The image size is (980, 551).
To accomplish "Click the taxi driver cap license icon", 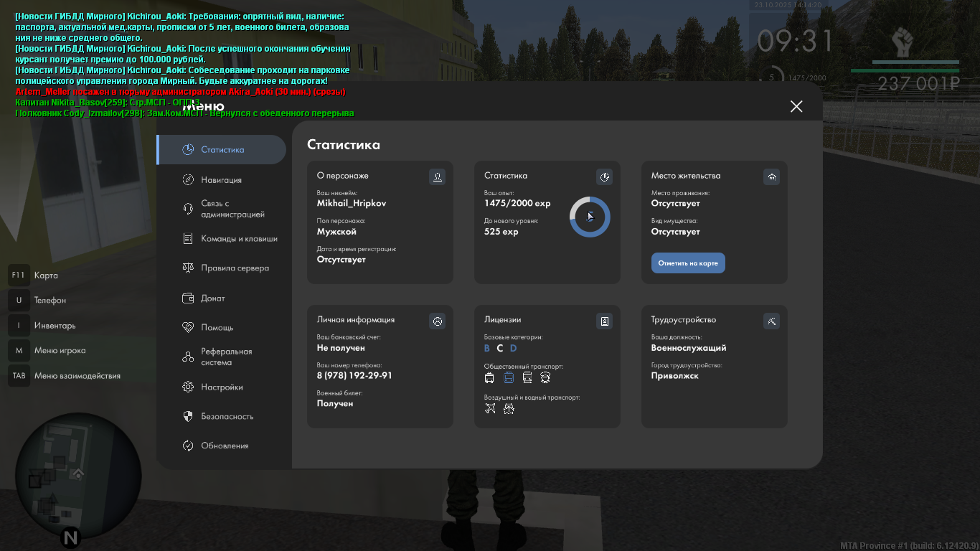I will pyautogui.click(x=545, y=377).
